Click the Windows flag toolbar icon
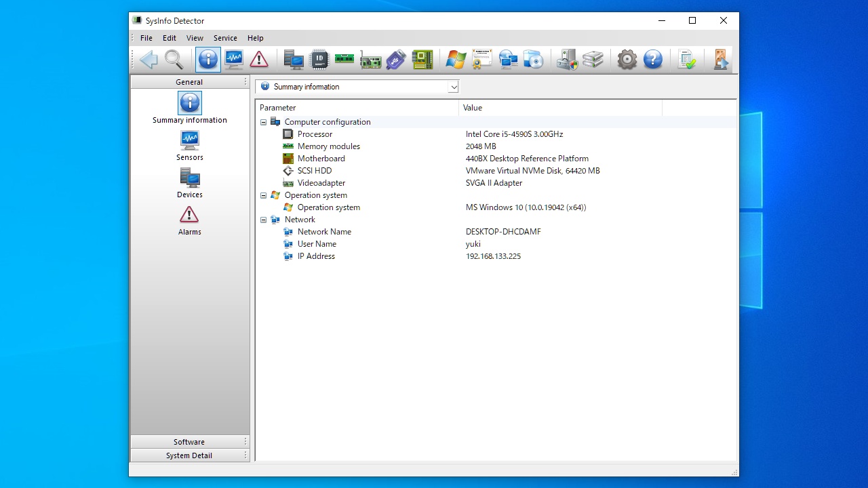868x488 pixels. tap(456, 60)
